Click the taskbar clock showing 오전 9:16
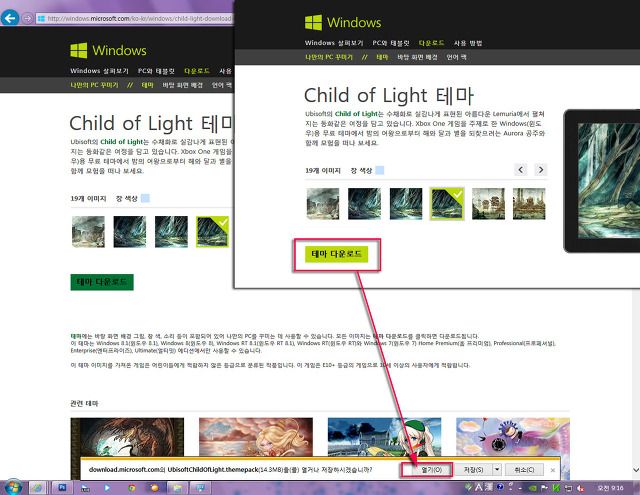Screen dimensions: 640x495 coord(610,488)
